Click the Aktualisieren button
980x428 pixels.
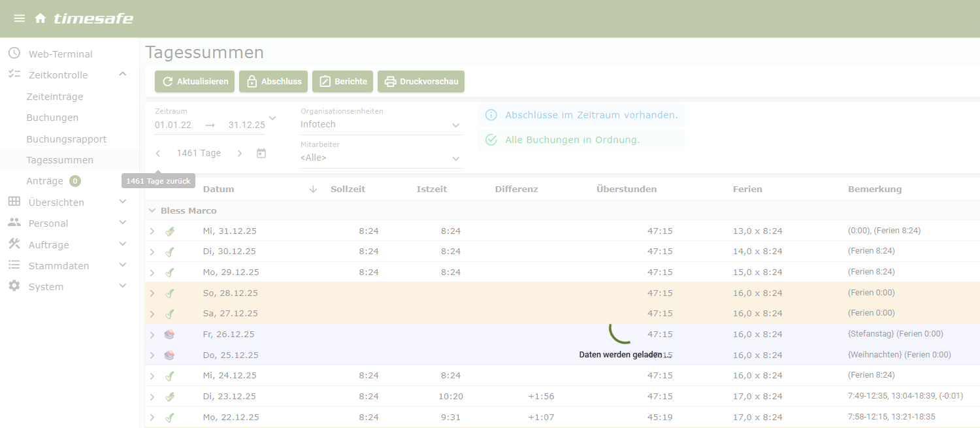[195, 82]
